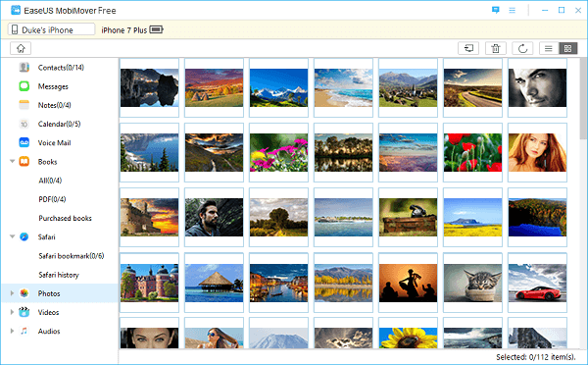The height and width of the screenshot is (365, 588).
Task: Switch to list view
Action: (x=549, y=48)
